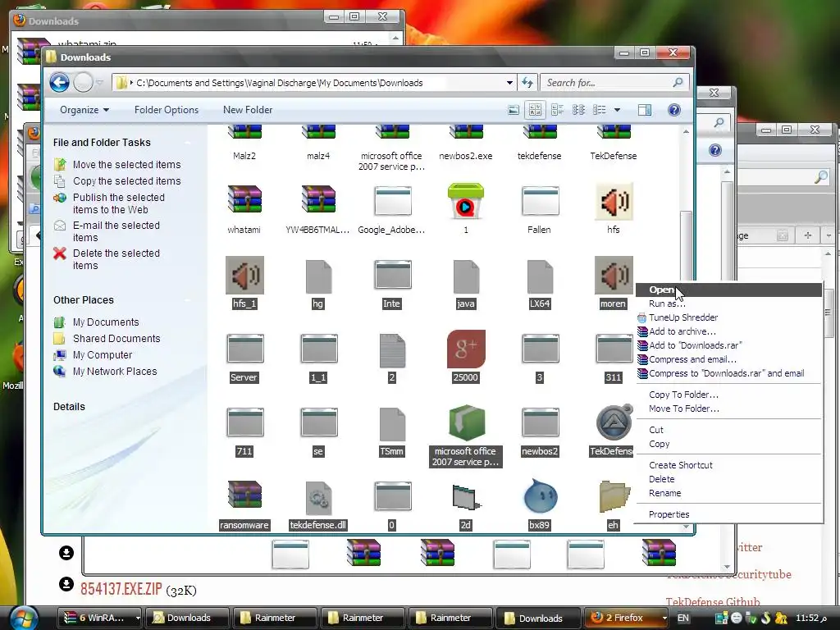Image resolution: width=840 pixels, height=630 pixels.
Task: Select the bx89 blue blob icon
Action: click(x=540, y=495)
